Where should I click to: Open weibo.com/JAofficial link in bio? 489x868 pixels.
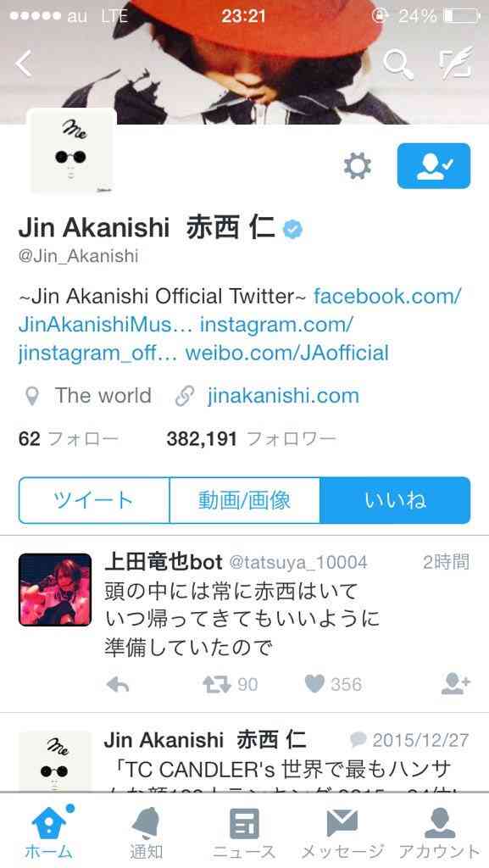click(x=287, y=353)
